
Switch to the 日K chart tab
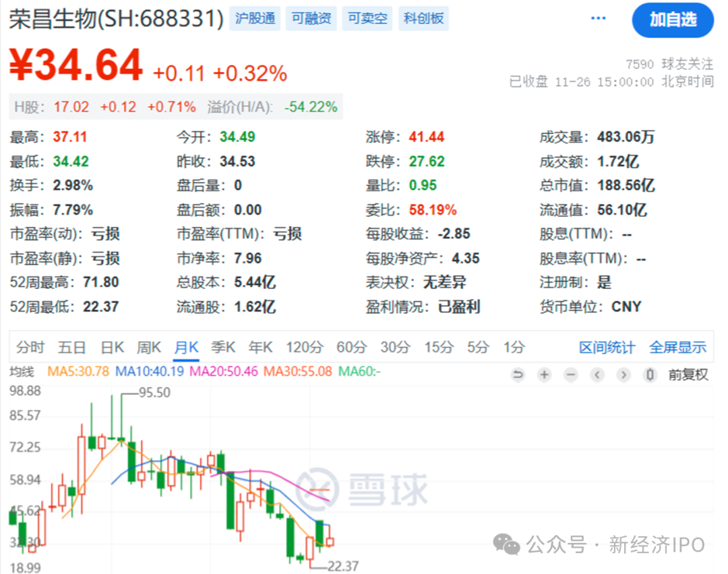(112, 347)
